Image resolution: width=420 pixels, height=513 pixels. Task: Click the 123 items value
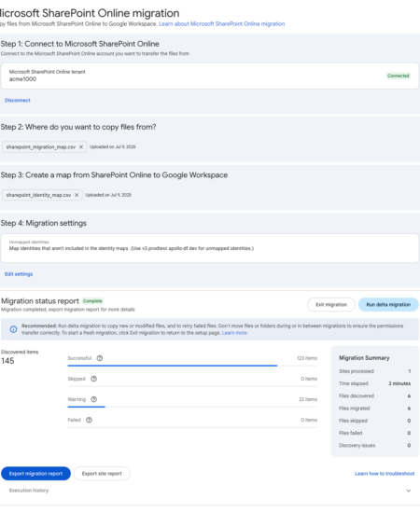tap(307, 358)
